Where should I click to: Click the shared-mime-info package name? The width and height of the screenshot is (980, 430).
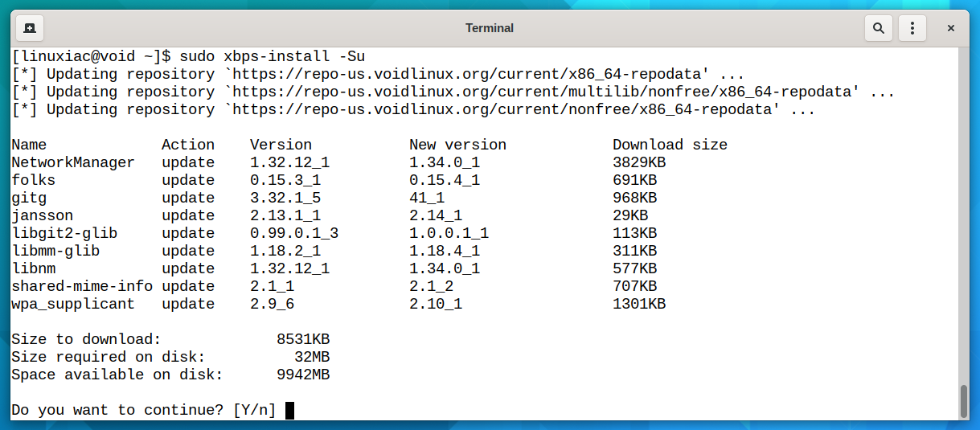point(82,286)
